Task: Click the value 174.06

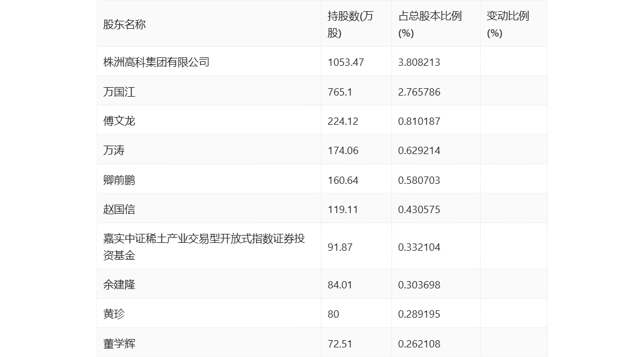Action: (x=343, y=151)
